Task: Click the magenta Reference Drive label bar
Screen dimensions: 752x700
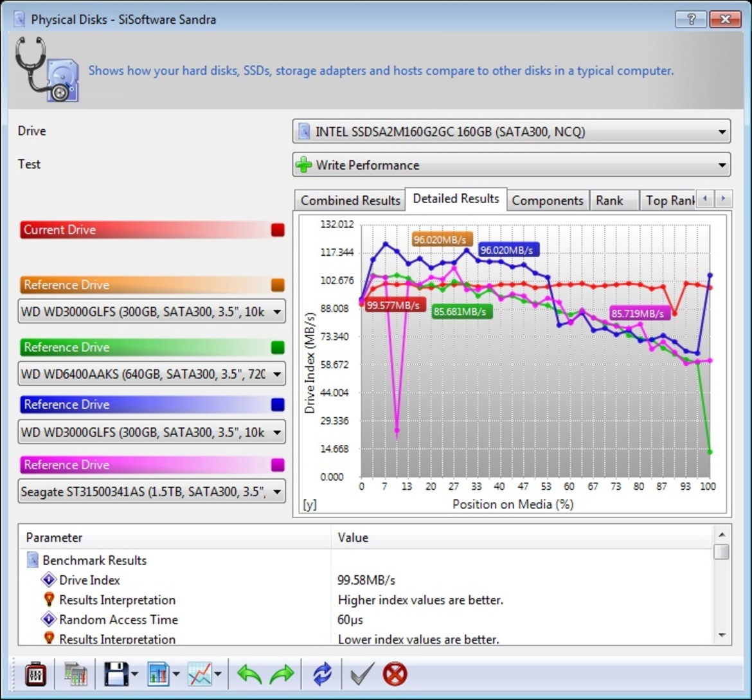Action: click(x=144, y=465)
